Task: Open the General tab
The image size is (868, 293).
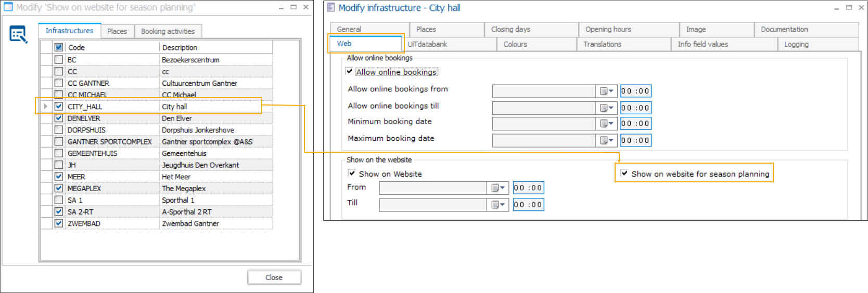Action: [x=369, y=29]
